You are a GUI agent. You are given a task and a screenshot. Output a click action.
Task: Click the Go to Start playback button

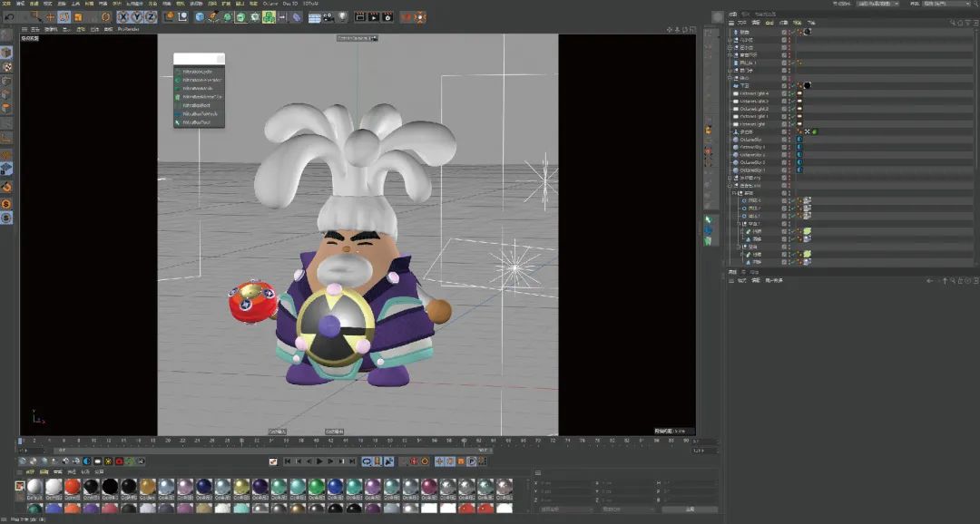coord(288,461)
